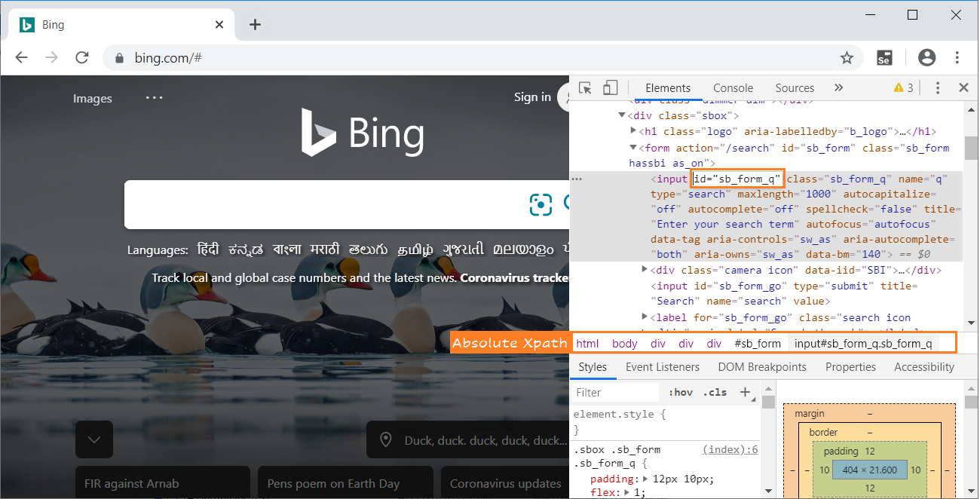Close the DevTools panel
Image resolution: width=980 pixels, height=499 pixels.
(x=963, y=88)
